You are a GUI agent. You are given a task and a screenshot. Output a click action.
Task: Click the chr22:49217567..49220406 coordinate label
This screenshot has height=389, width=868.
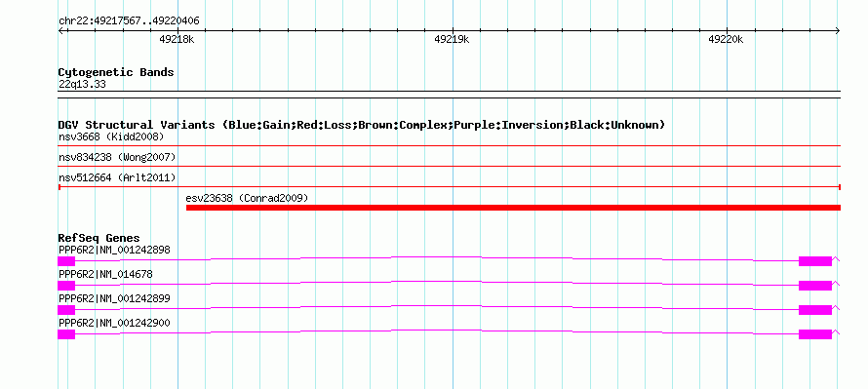pyautogui.click(x=129, y=21)
